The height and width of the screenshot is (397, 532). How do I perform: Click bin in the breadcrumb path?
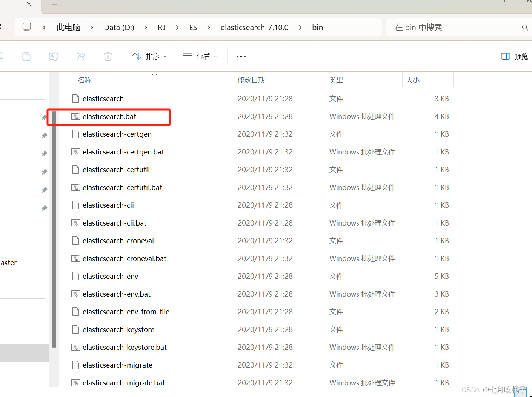[318, 28]
